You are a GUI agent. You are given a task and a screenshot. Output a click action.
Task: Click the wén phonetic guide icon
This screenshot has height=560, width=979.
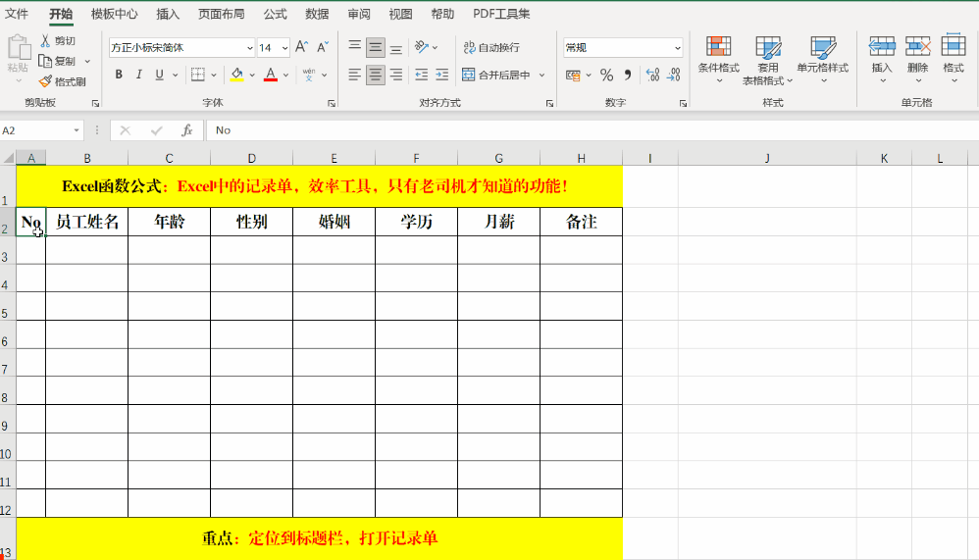pos(309,75)
